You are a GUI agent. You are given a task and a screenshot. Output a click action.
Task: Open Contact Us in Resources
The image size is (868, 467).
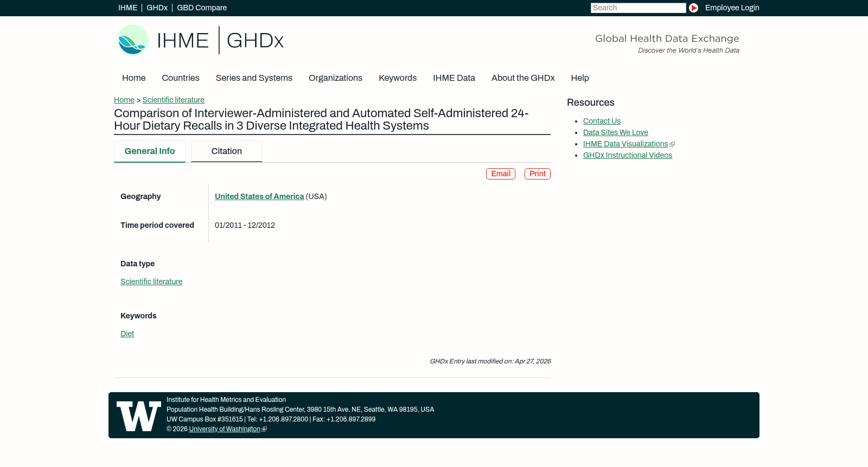tap(602, 121)
